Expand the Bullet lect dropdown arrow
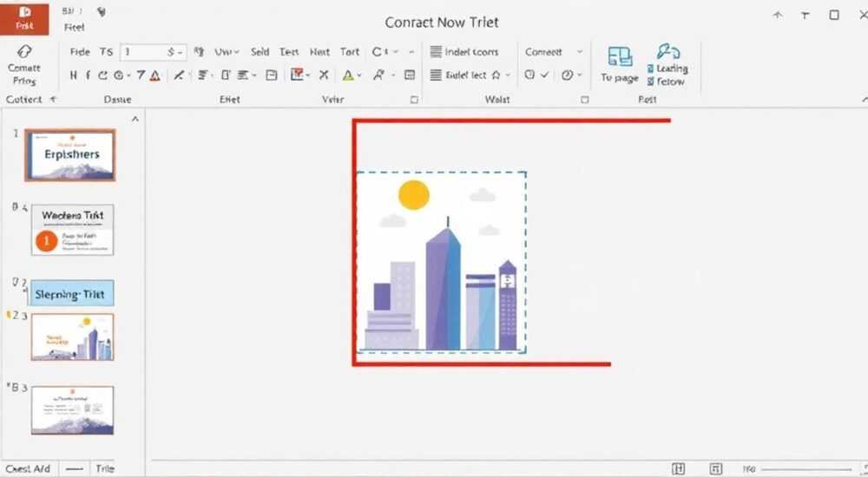The image size is (868, 477). (508, 75)
